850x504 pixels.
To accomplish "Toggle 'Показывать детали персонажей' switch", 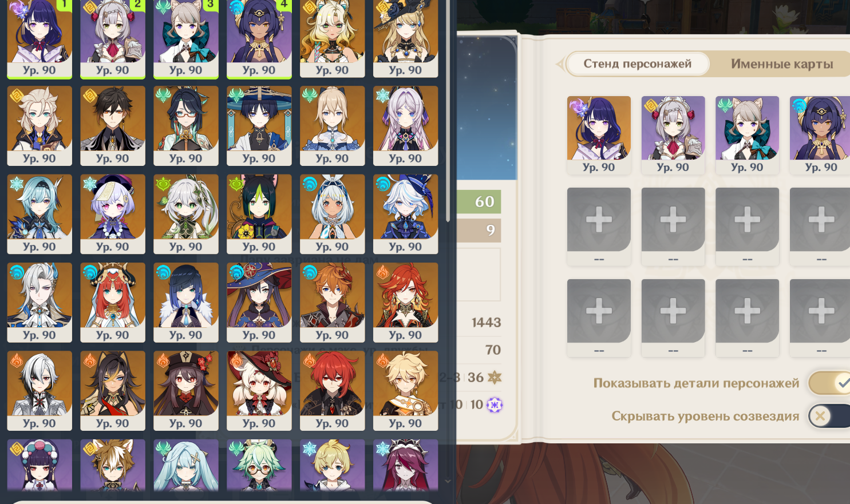I will point(829,383).
